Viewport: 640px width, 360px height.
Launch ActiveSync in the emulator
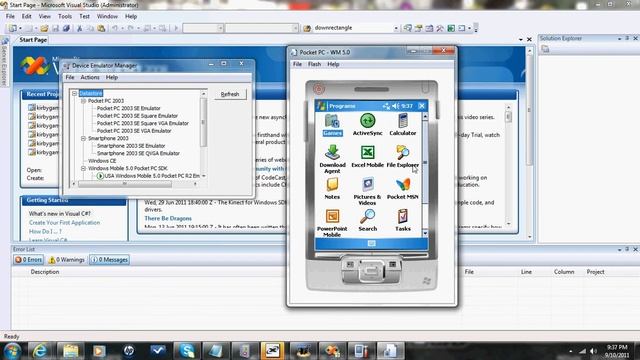click(367, 125)
